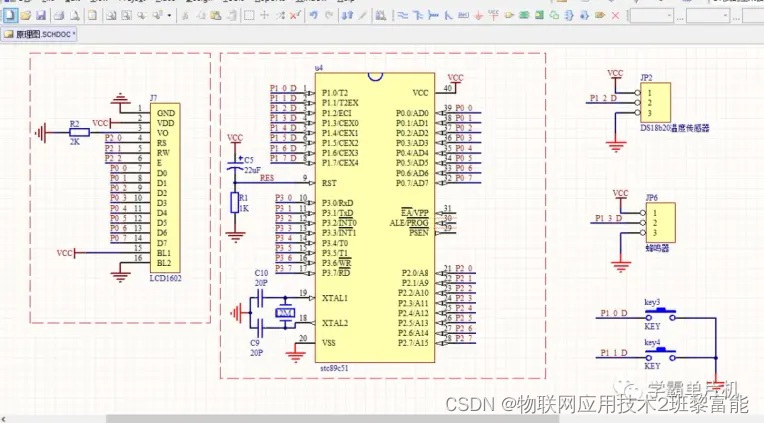Create a new document with the toolbar icon

click(x=10, y=16)
